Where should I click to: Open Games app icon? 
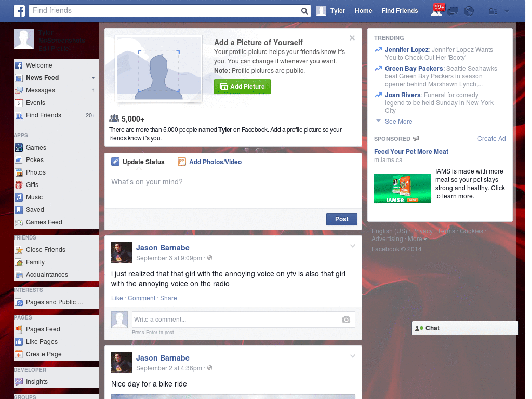click(x=19, y=148)
